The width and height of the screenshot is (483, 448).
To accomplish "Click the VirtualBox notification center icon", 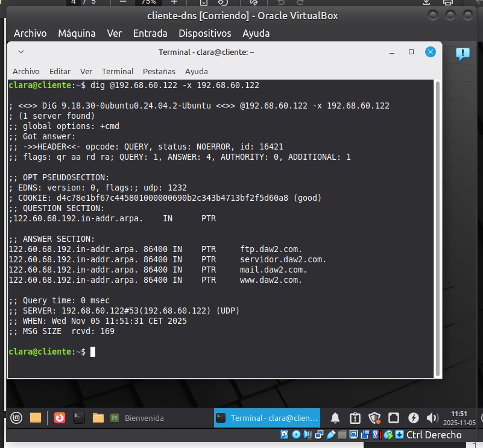I will point(462,54).
